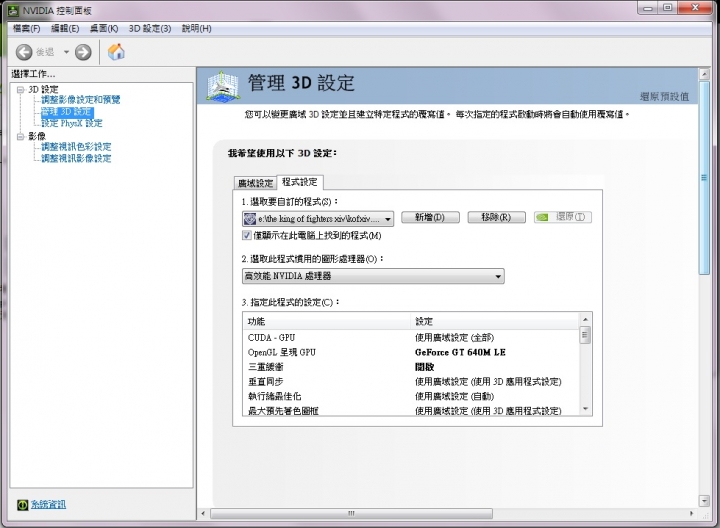Select 調整視訊影像設定 tree item

coord(76,158)
